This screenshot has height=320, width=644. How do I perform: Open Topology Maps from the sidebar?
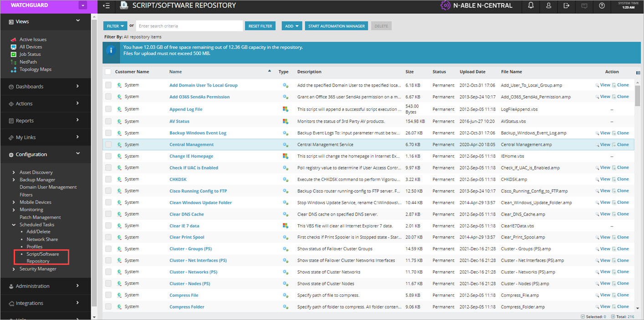[33, 69]
